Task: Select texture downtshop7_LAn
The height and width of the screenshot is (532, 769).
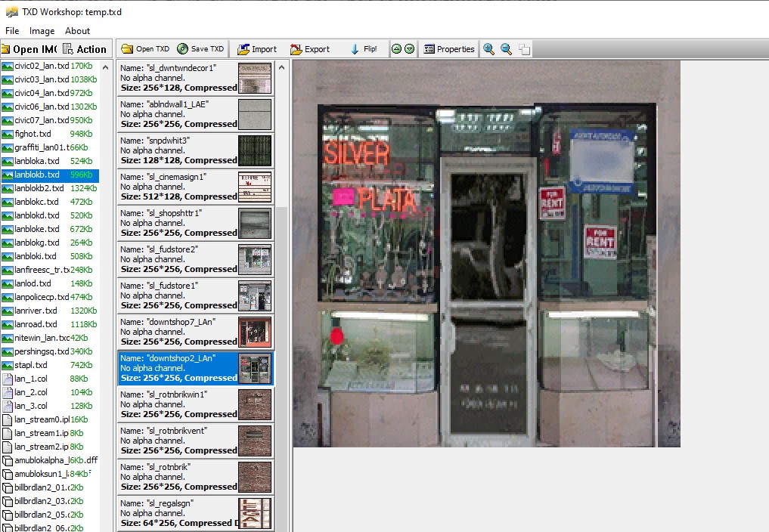Action: 195,332
